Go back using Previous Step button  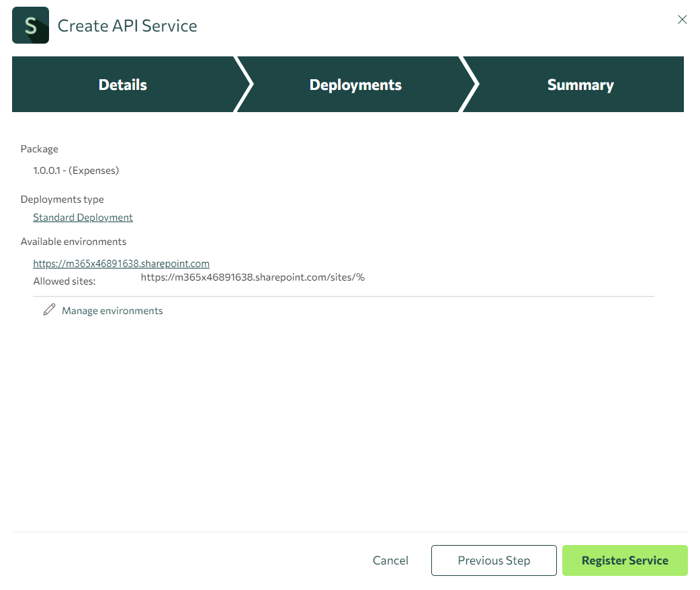[494, 560]
